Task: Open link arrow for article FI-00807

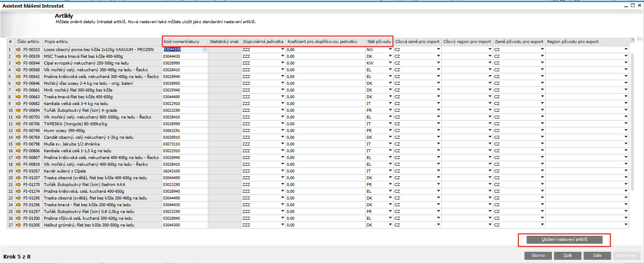Action: 19,157
